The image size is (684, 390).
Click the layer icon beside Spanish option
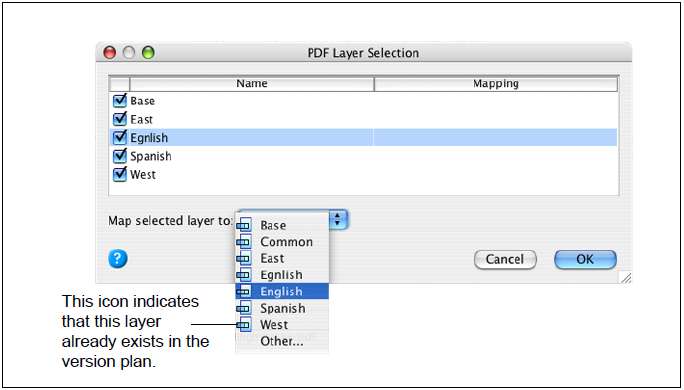[x=244, y=308]
